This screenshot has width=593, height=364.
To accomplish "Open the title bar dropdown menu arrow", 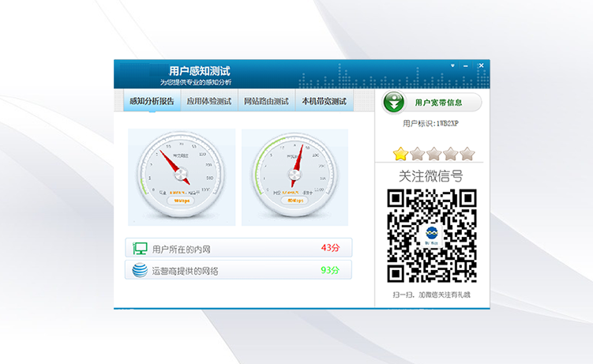I will coord(452,66).
